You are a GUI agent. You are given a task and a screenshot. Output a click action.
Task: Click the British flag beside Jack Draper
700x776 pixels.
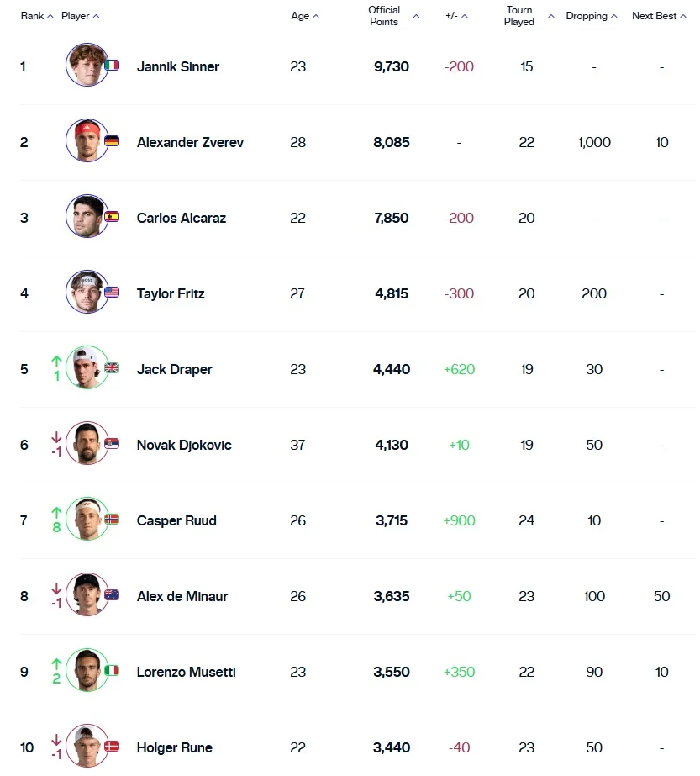coord(112,367)
